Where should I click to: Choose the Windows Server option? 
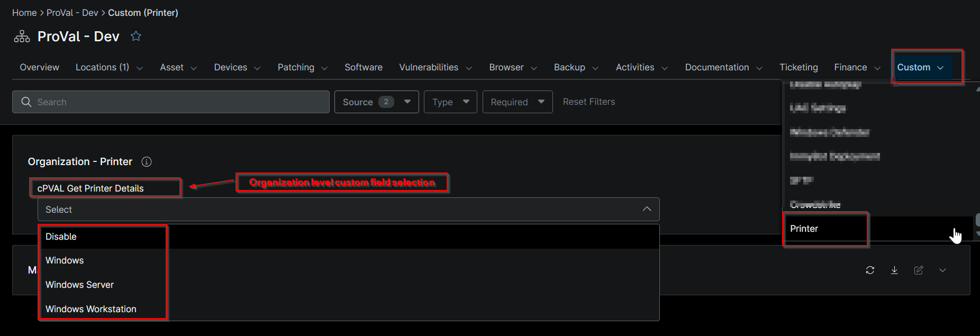(x=349, y=285)
